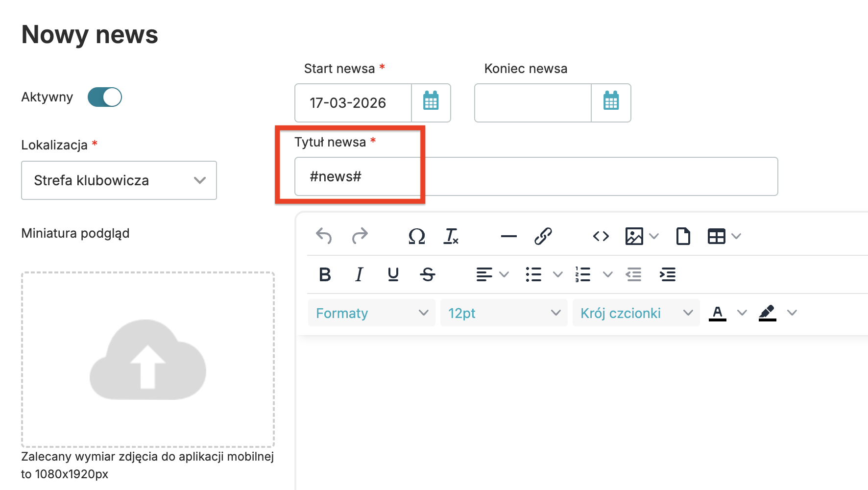Toggle bold formatting
Screen dimensions: 868x490
(x=325, y=274)
